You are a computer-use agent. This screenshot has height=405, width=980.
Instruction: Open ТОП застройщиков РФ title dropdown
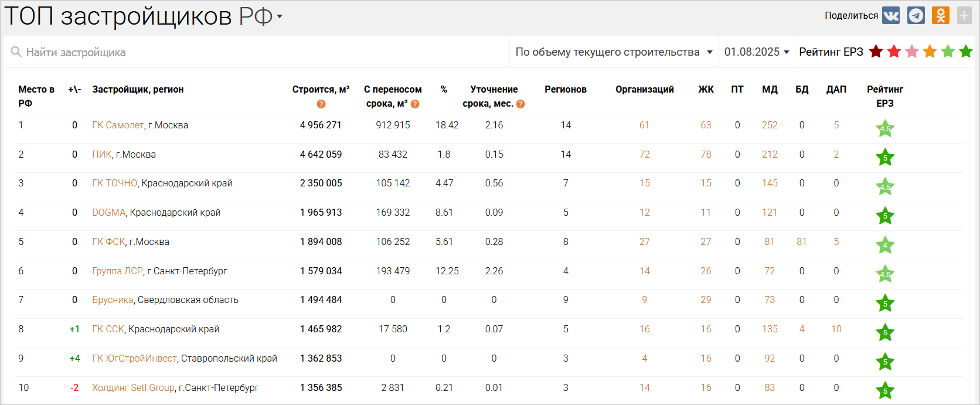280,16
